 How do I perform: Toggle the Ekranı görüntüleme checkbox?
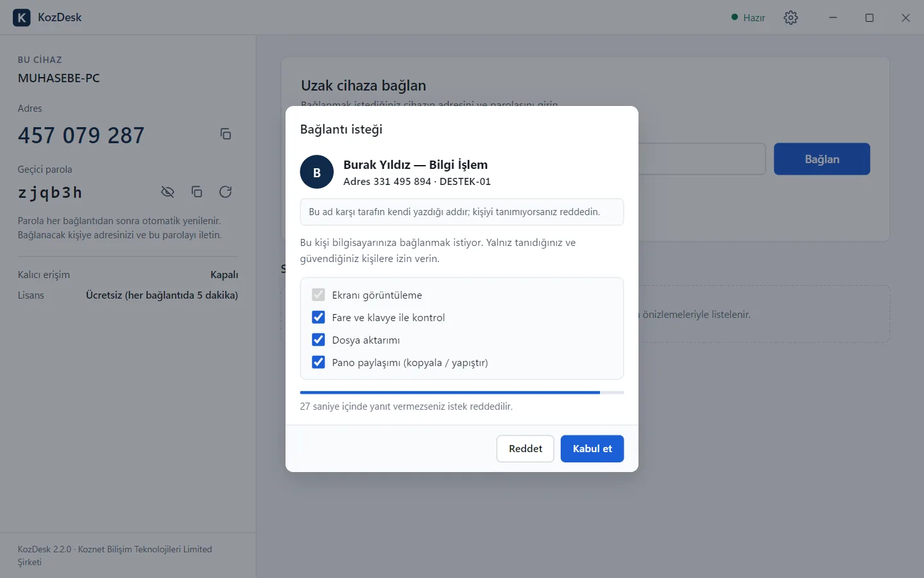point(318,295)
